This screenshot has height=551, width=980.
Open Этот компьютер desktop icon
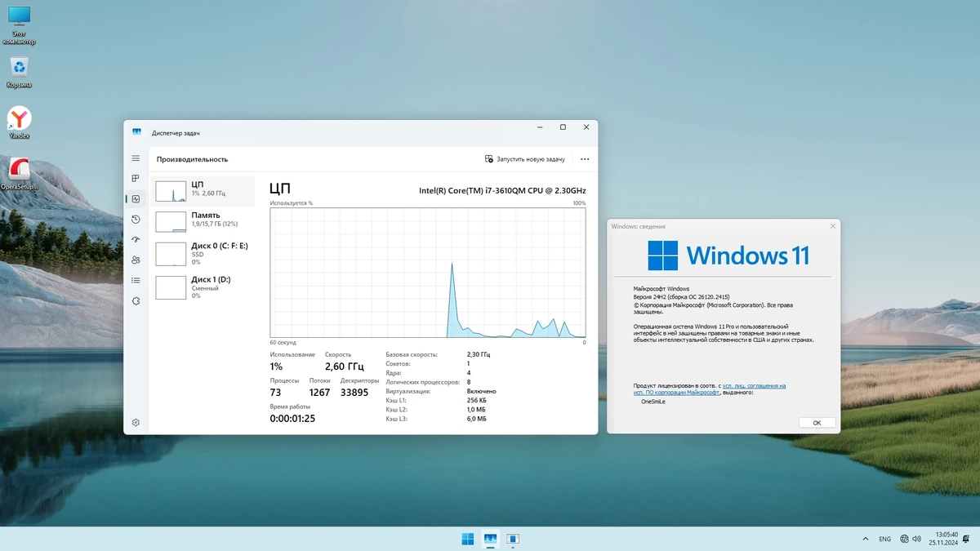point(19,25)
